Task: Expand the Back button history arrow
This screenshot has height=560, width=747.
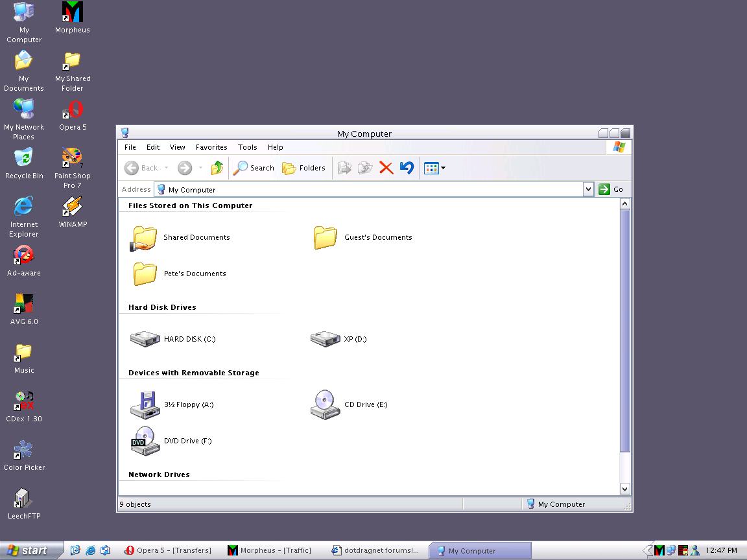Action: [167, 168]
